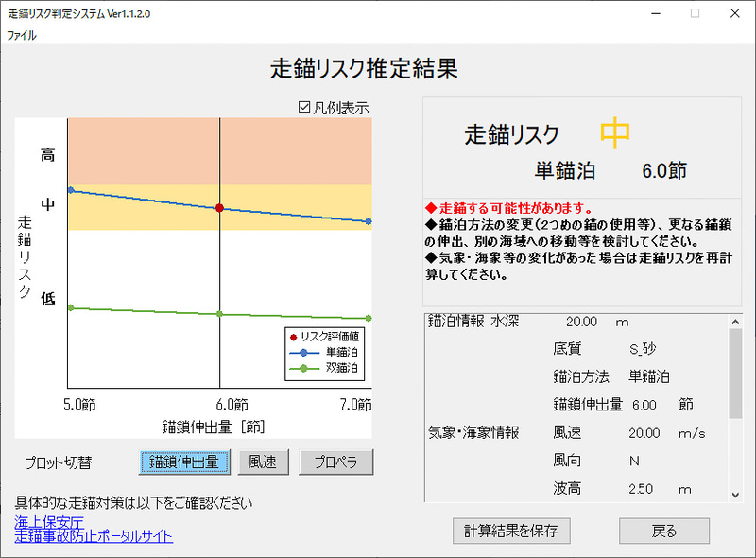The height and width of the screenshot is (558, 756).
Task: Click the red risk evaluation point on graph
Action: [x=219, y=208]
